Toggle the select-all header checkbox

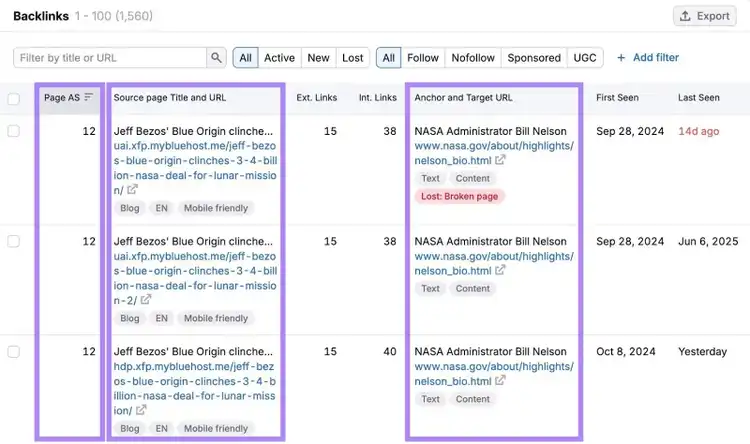[x=14, y=99]
